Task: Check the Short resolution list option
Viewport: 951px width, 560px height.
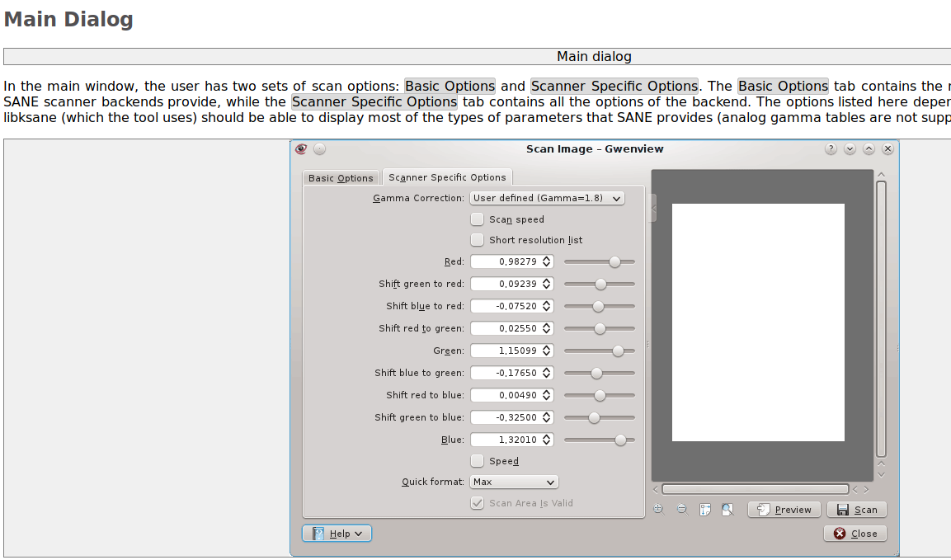Action: pos(477,240)
